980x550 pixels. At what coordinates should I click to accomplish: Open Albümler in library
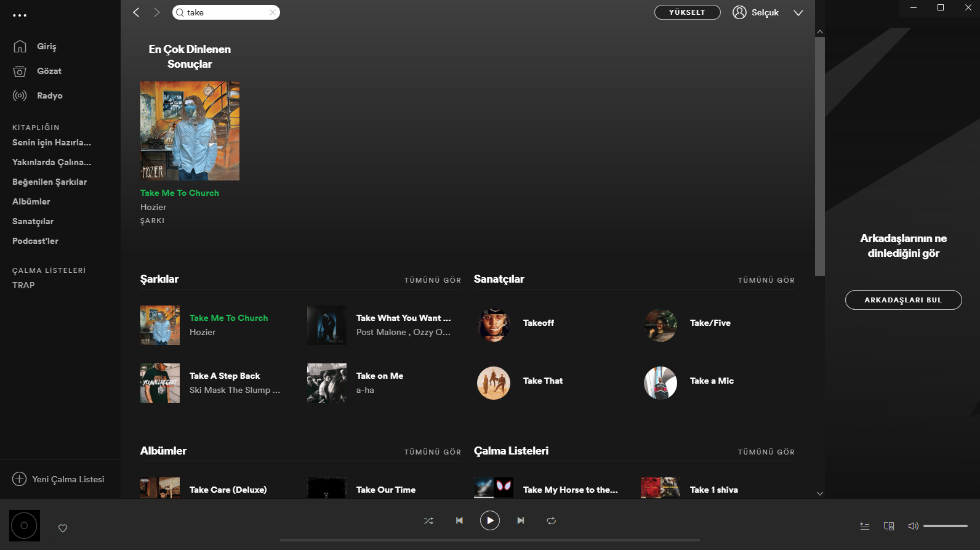[31, 201]
